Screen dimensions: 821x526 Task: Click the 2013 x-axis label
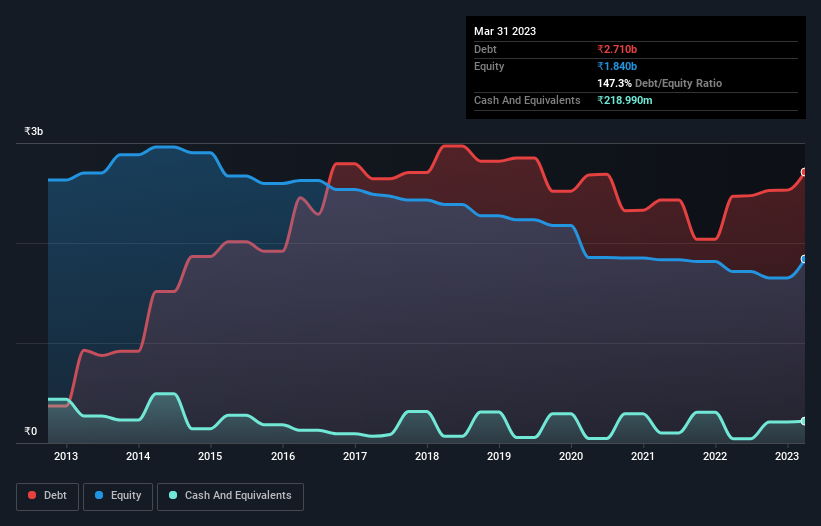pyautogui.click(x=66, y=456)
